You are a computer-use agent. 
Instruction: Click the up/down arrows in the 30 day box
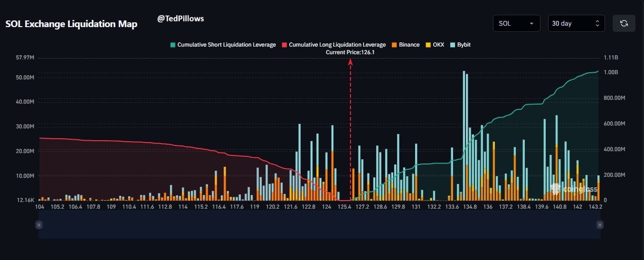click(597, 23)
